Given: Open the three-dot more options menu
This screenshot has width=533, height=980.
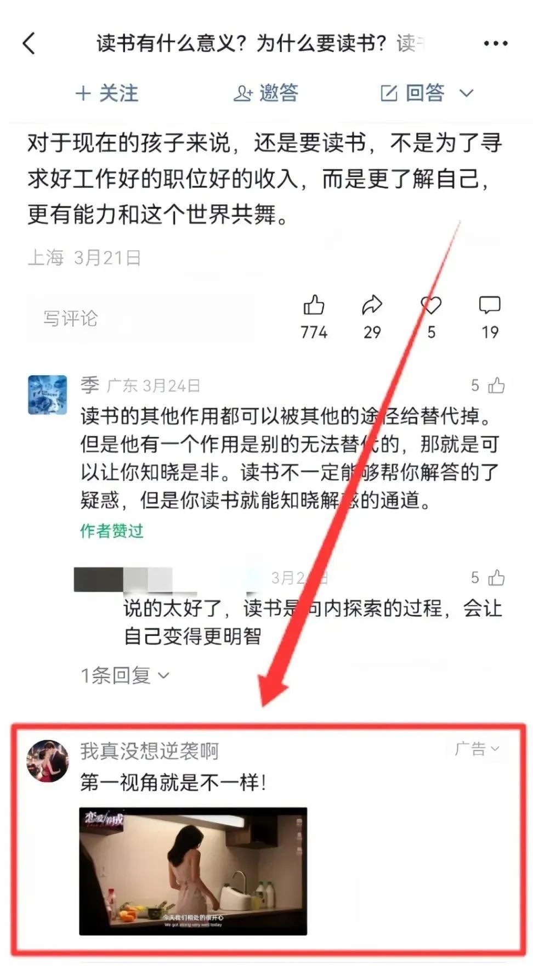Looking at the screenshot, I should click(x=495, y=43).
